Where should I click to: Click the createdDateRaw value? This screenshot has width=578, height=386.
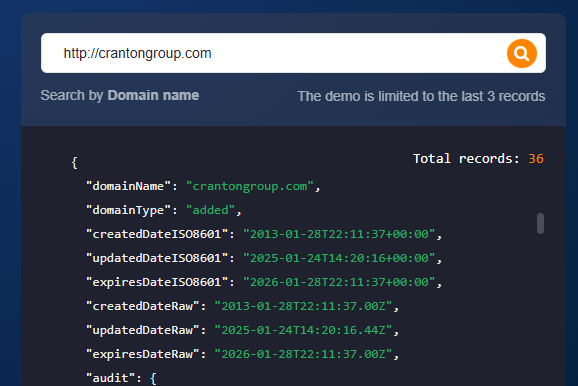[303, 306]
